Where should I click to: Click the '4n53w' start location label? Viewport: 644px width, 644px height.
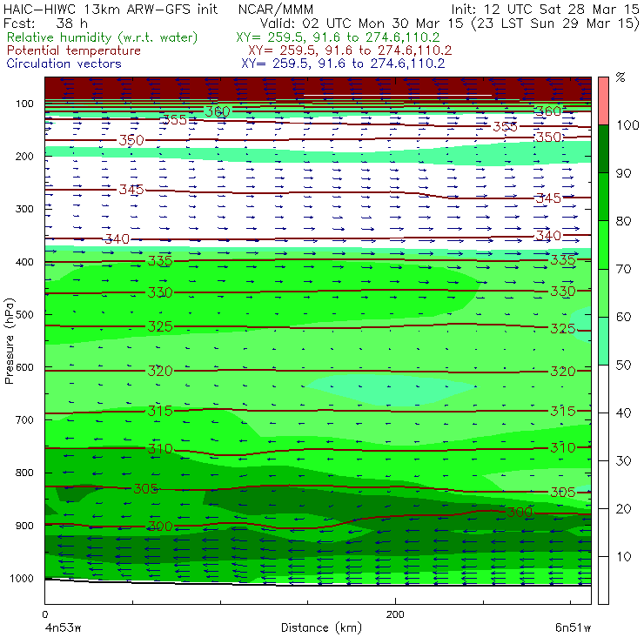63,627
